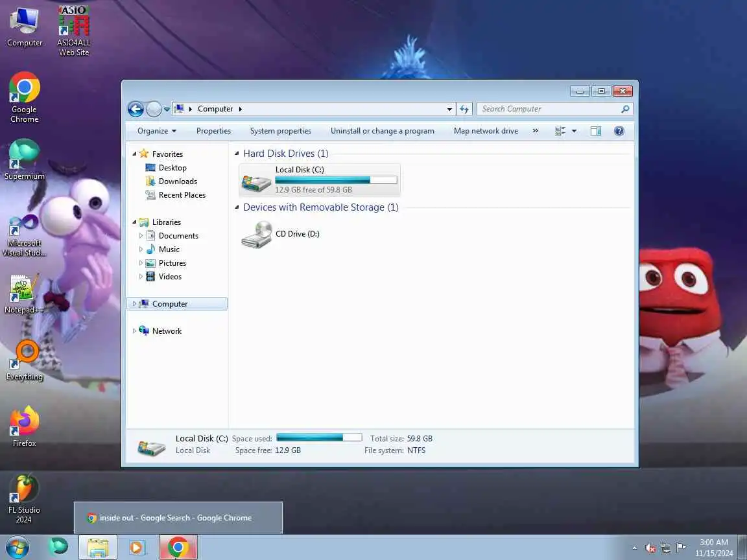Expand the Computer tree node
The height and width of the screenshot is (560, 747).
point(134,303)
